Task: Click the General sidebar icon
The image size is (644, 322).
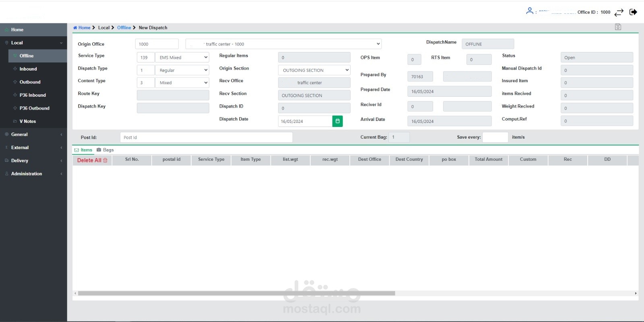Action: pyautogui.click(x=7, y=134)
